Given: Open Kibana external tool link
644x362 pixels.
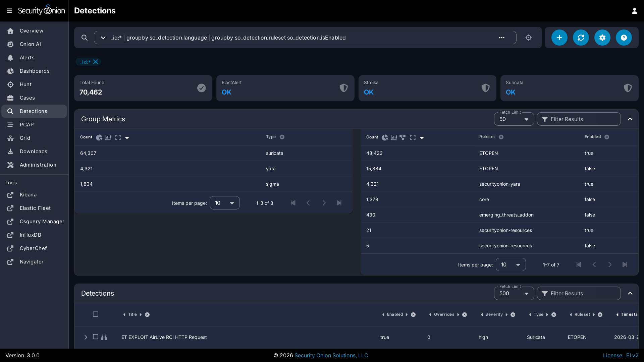Looking at the screenshot, I should [28, 195].
